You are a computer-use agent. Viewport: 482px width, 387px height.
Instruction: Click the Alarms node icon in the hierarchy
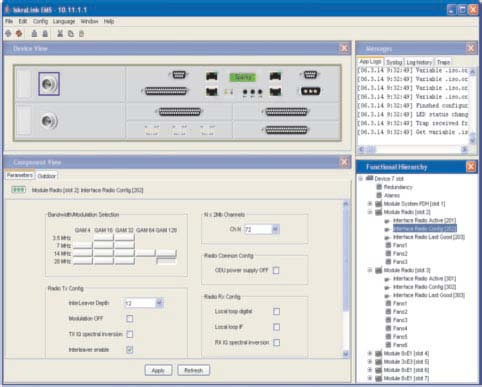[379, 195]
